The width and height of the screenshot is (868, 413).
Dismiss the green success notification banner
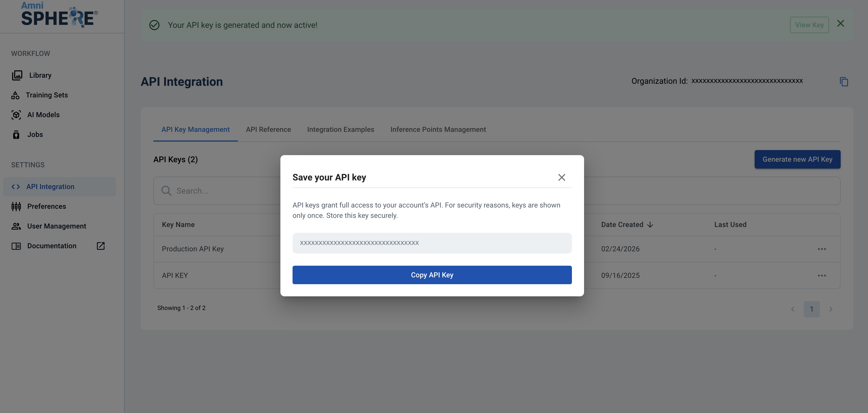coord(840,24)
